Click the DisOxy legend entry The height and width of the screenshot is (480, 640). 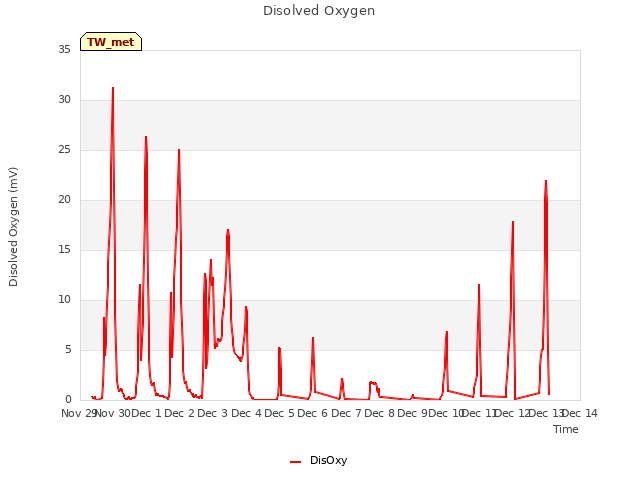click(318, 460)
